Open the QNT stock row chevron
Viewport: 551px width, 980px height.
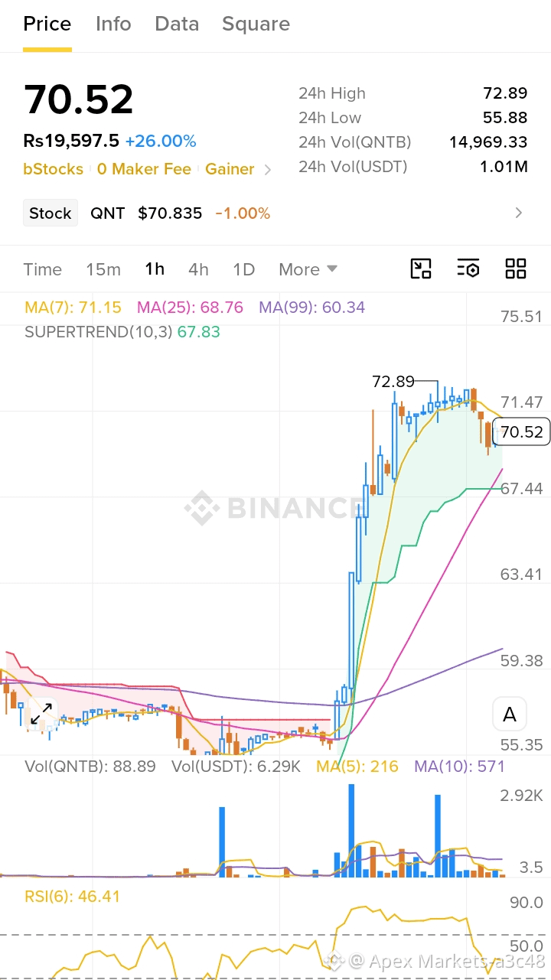519,213
